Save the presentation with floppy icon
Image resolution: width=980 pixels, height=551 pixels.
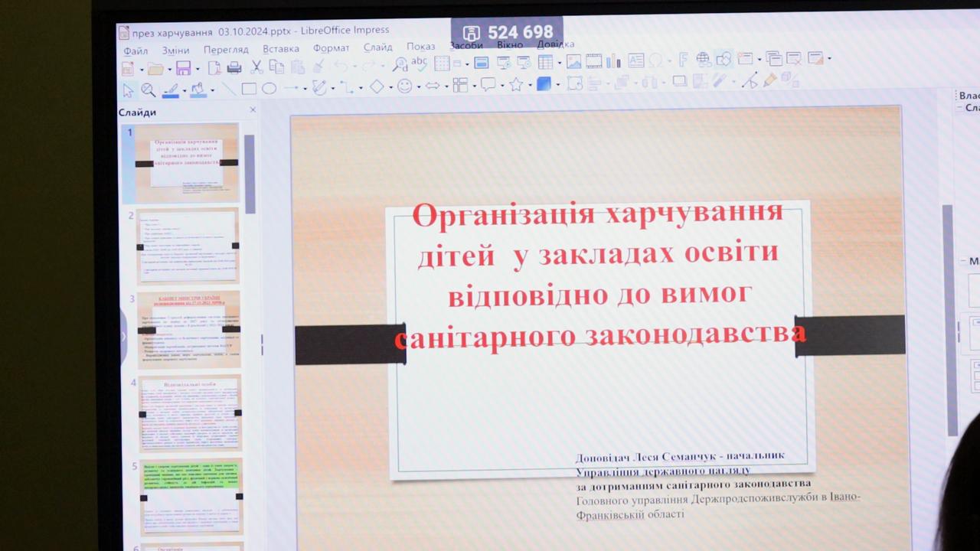[183, 68]
